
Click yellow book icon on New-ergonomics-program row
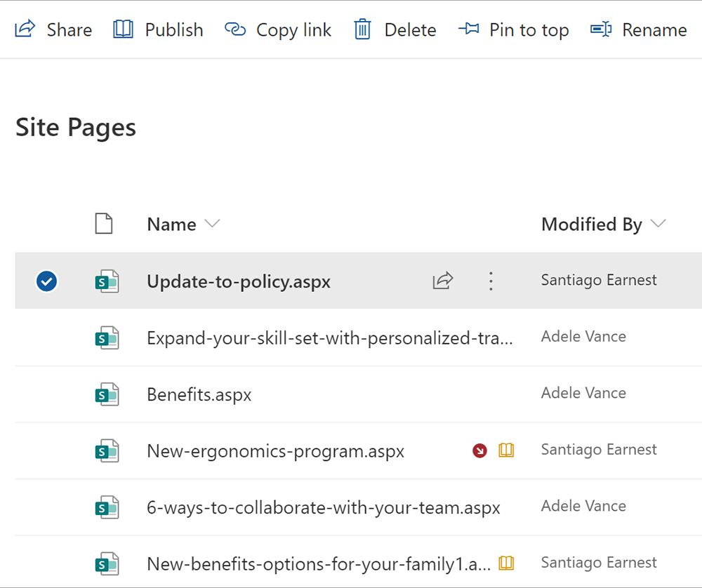(506, 450)
